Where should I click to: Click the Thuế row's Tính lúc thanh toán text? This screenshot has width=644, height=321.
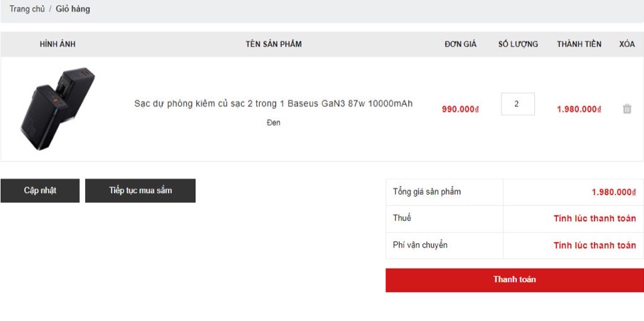pyautogui.click(x=594, y=219)
